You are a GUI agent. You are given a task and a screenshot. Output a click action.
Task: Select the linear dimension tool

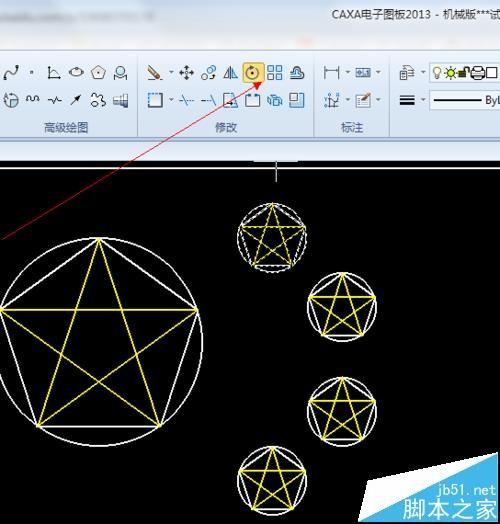click(x=332, y=73)
